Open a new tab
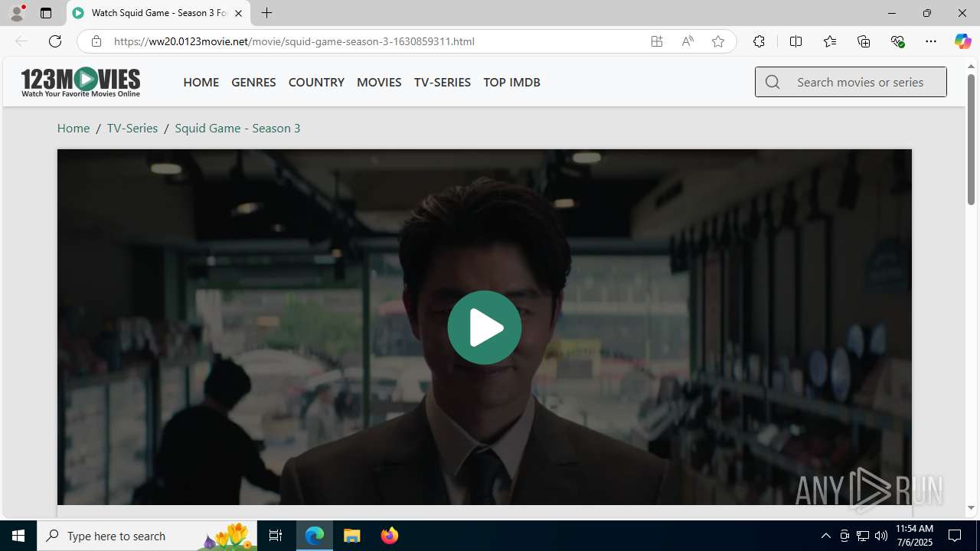 [266, 13]
